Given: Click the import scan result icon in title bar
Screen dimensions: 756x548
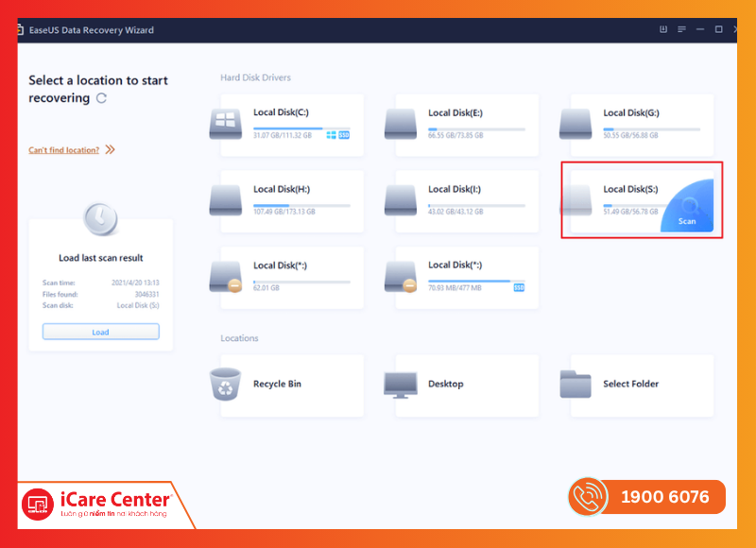Looking at the screenshot, I should (x=662, y=30).
